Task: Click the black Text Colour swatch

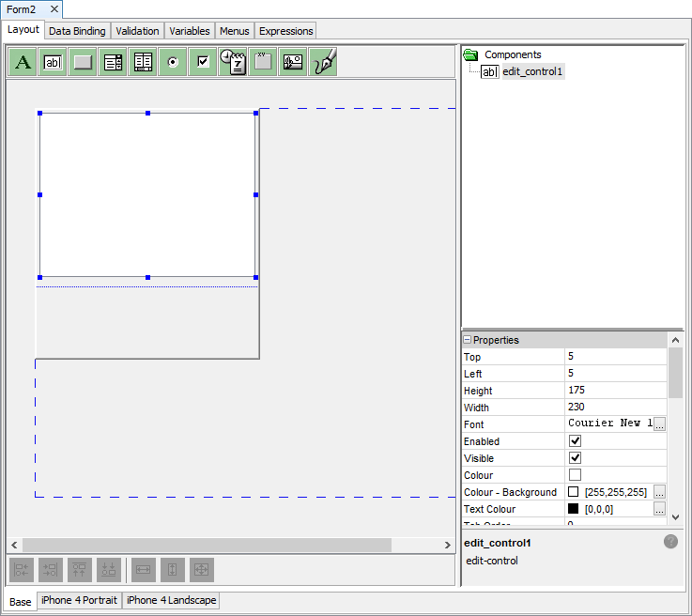Action: tap(574, 509)
